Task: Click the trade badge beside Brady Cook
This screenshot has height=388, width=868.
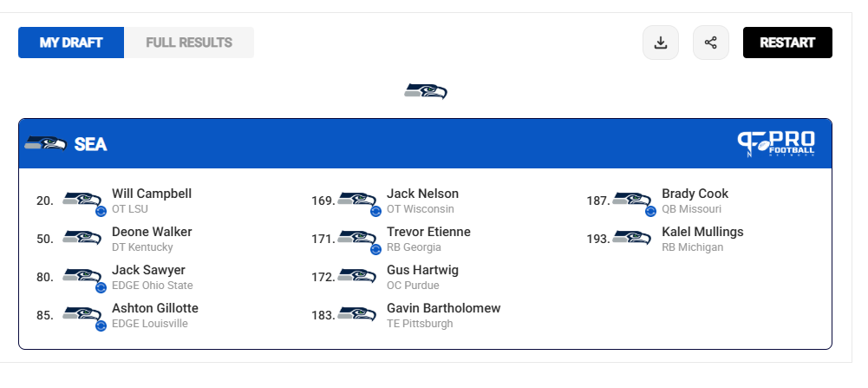Action: pyautogui.click(x=651, y=211)
